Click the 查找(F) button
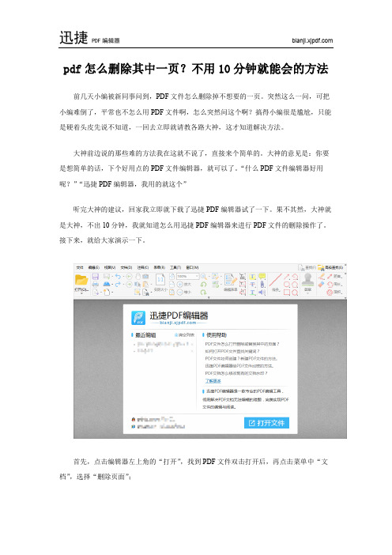 pyautogui.click(x=307, y=267)
